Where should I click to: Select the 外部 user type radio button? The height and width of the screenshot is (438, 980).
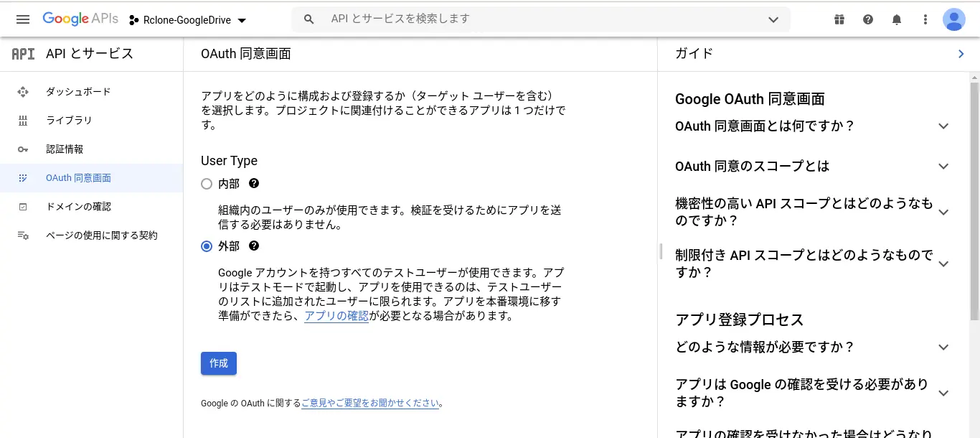[207, 246]
